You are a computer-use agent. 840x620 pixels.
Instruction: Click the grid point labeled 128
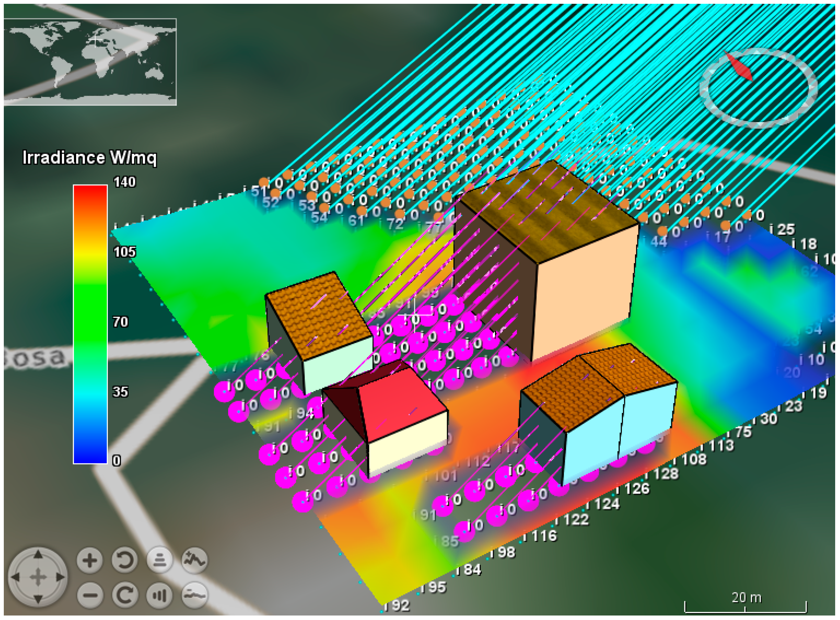point(666,474)
